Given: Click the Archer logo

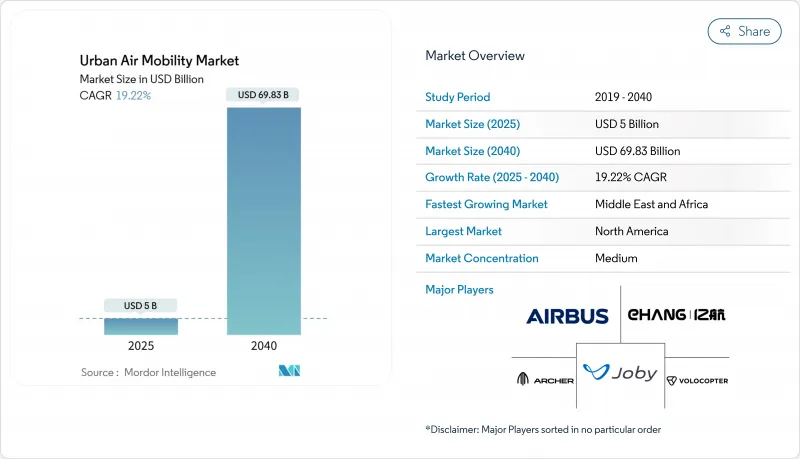Looking at the screenshot, I should tap(544, 379).
